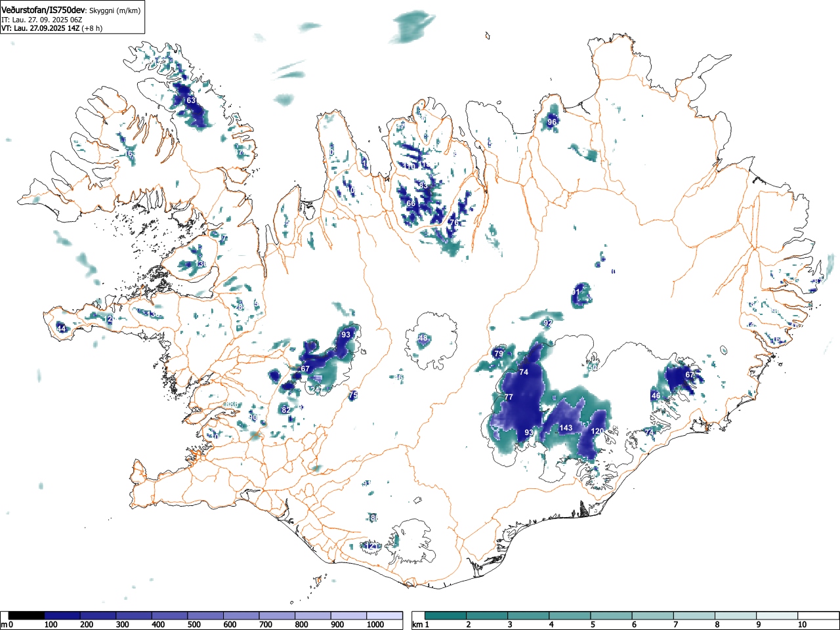Select the 100–200 m dark blue swatch
The height and width of the screenshot is (630, 840).
62,616
